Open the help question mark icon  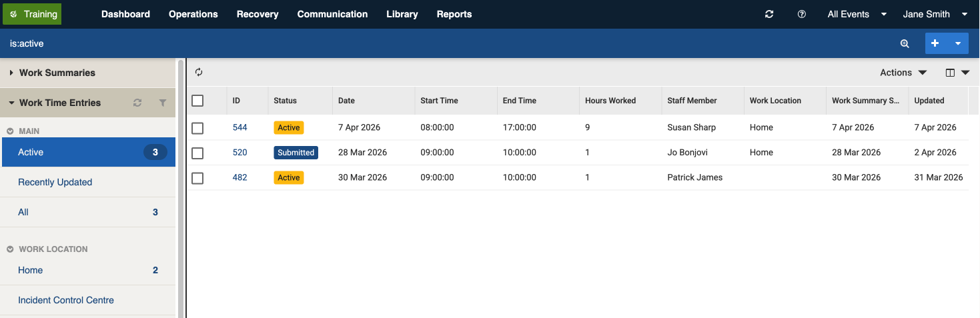pos(802,14)
